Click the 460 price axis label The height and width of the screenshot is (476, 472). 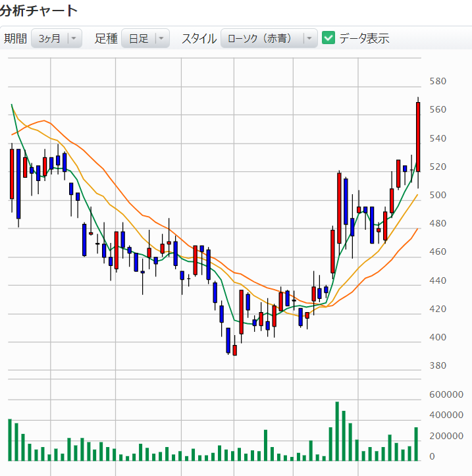pyautogui.click(x=438, y=251)
